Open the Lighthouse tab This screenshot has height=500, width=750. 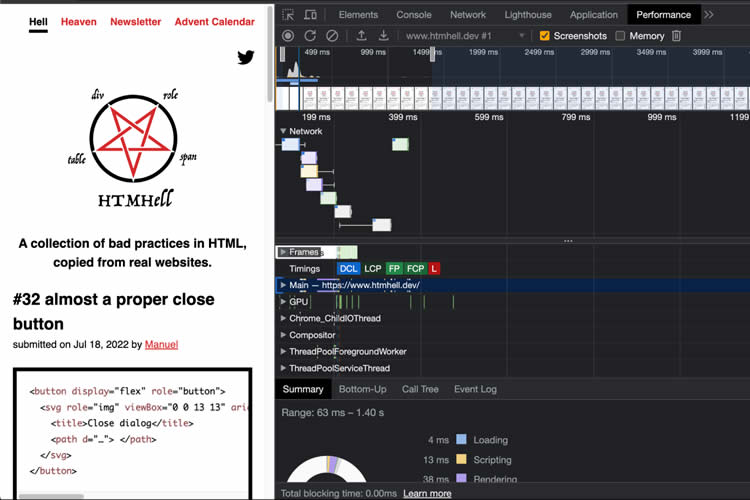coord(528,15)
